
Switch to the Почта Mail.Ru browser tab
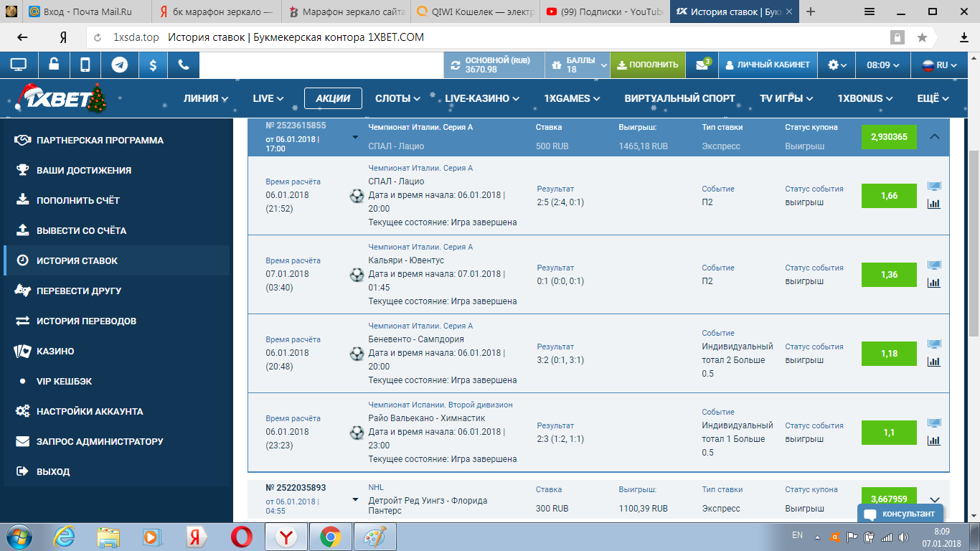click(86, 11)
